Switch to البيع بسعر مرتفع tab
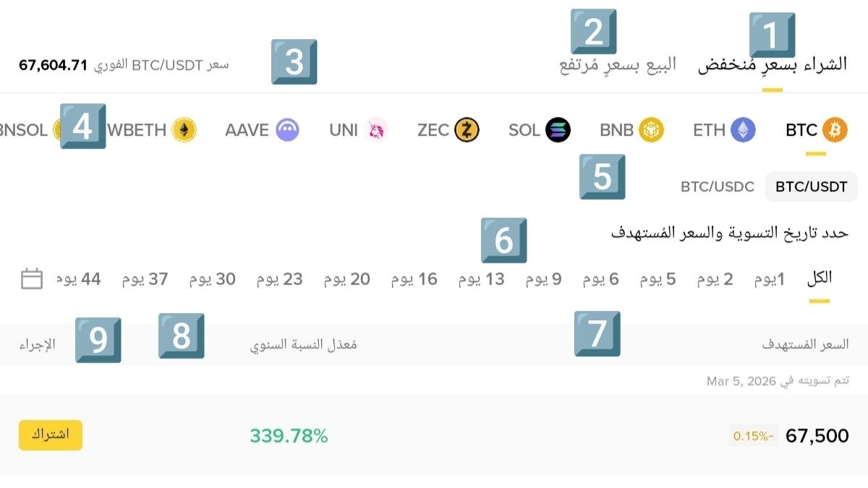Screen dimensions: 868x488 tap(618, 64)
